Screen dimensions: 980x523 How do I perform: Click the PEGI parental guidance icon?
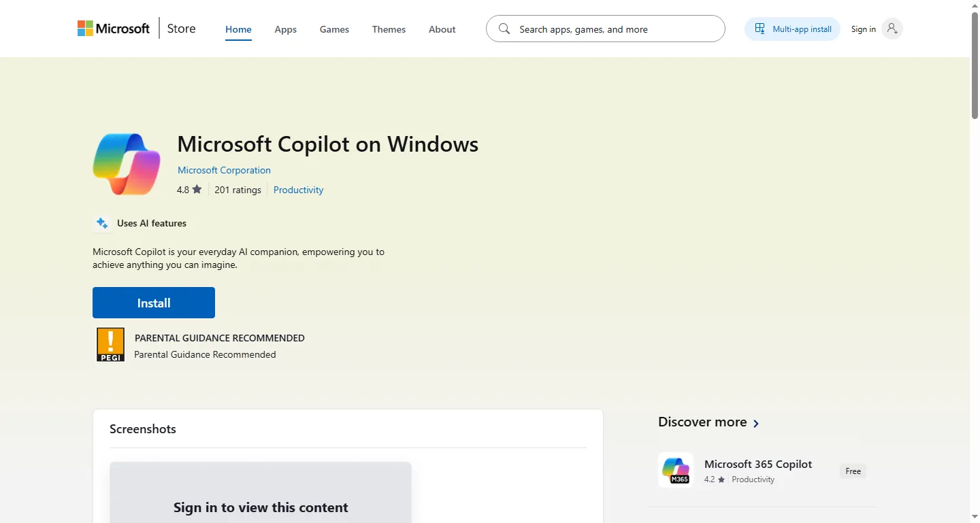pyautogui.click(x=110, y=345)
